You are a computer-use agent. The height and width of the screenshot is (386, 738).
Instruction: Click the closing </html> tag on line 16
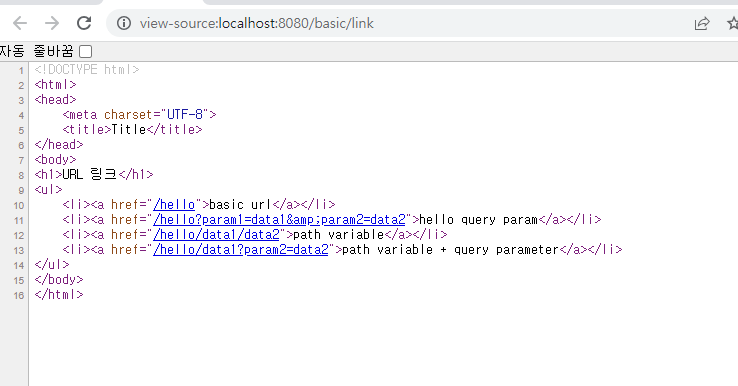[x=59, y=295]
